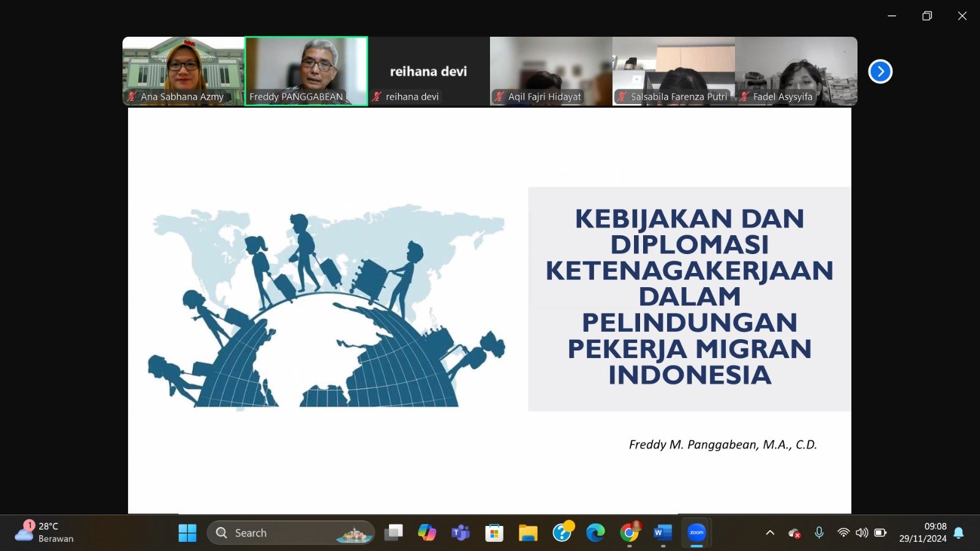Click the next participants arrow button
The height and width of the screenshot is (551, 980).
point(880,72)
